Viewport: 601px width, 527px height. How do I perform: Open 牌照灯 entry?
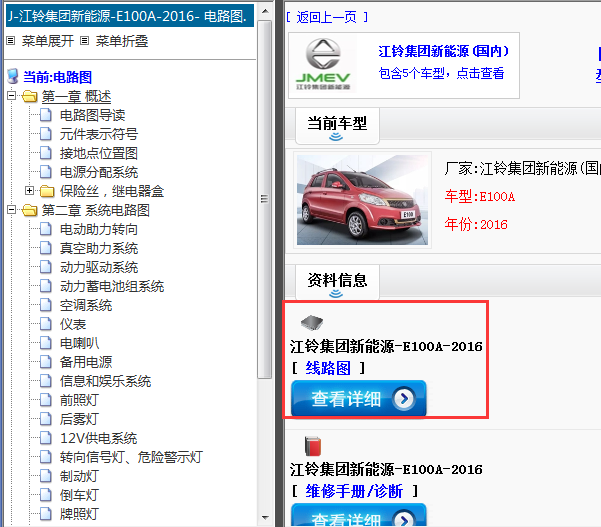79,514
